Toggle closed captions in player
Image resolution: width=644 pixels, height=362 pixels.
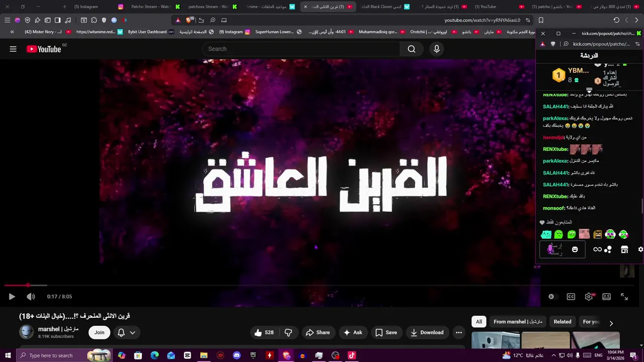(x=571, y=297)
